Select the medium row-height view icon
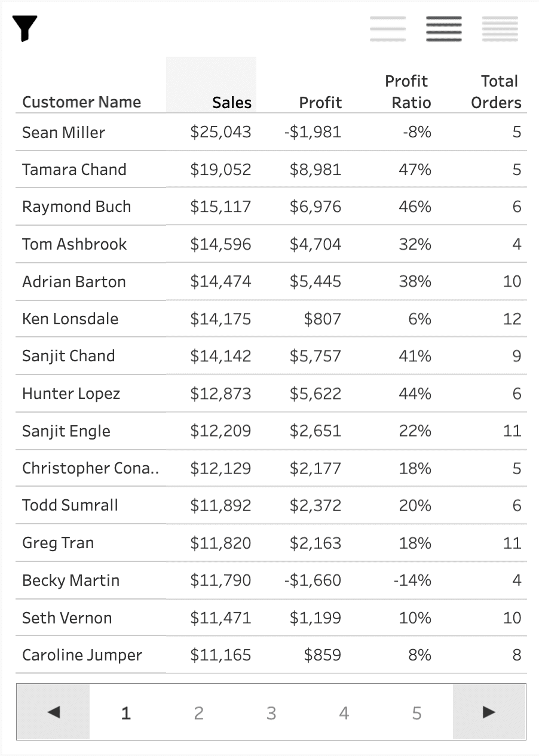The image size is (539, 756). pyautogui.click(x=442, y=26)
